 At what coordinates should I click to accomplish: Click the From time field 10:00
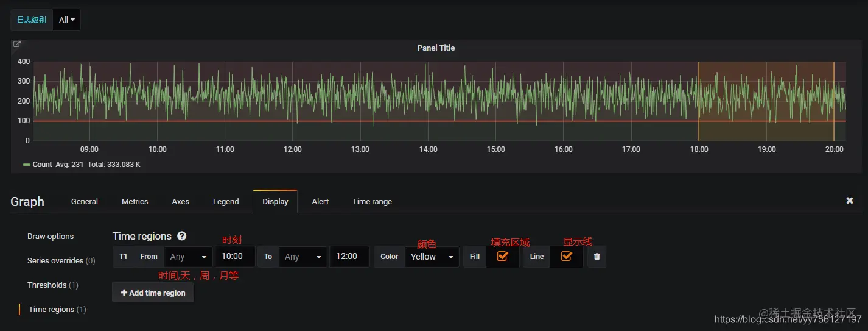[235, 257]
